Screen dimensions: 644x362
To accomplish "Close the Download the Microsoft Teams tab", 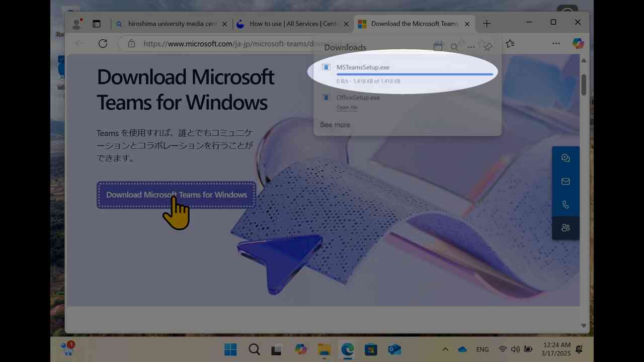I will pyautogui.click(x=467, y=24).
